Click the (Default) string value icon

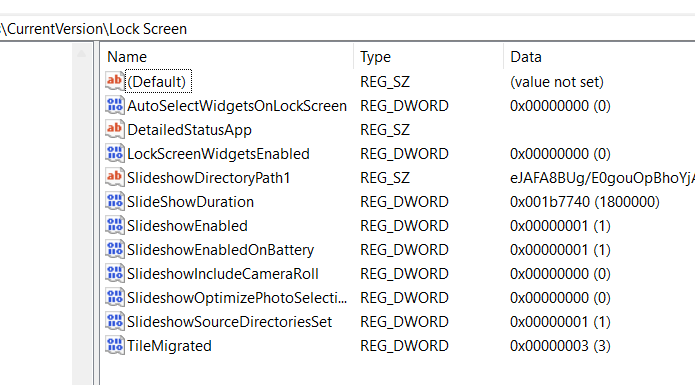click(114, 81)
